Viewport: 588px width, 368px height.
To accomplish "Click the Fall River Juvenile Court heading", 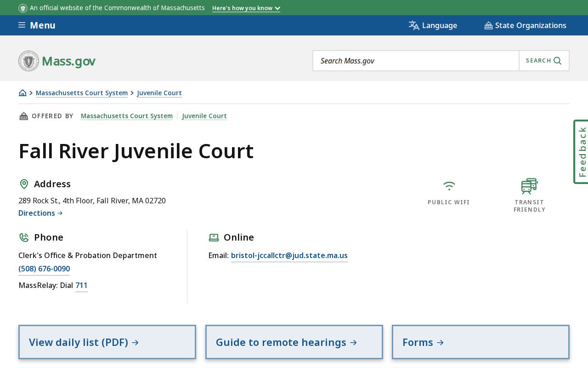I will pyautogui.click(x=136, y=151).
